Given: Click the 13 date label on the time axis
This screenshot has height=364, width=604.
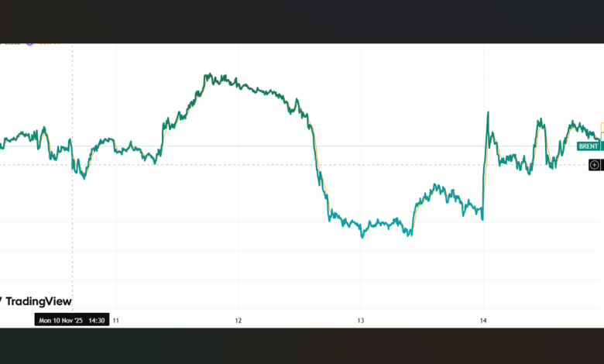Looking at the screenshot, I should coord(361,320).
